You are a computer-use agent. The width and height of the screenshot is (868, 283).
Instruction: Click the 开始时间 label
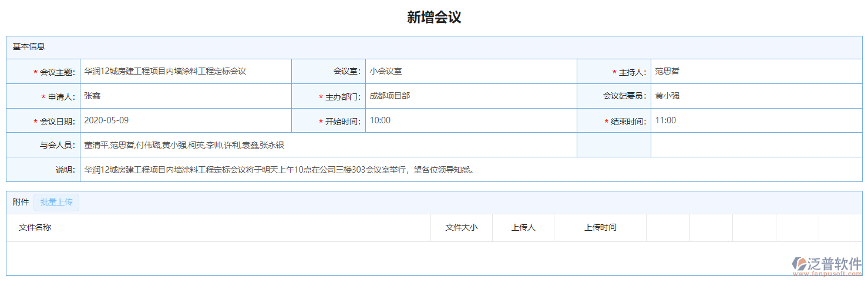[343, 122]
